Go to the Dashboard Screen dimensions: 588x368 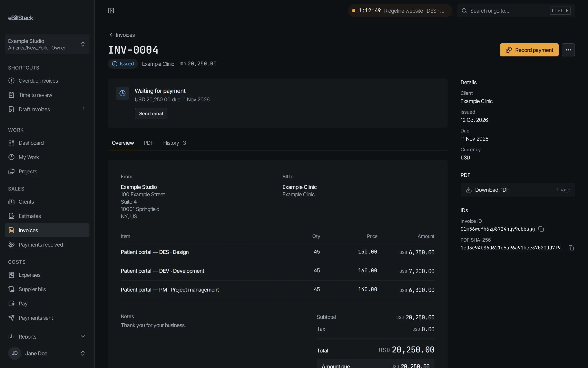click(47, 143)
